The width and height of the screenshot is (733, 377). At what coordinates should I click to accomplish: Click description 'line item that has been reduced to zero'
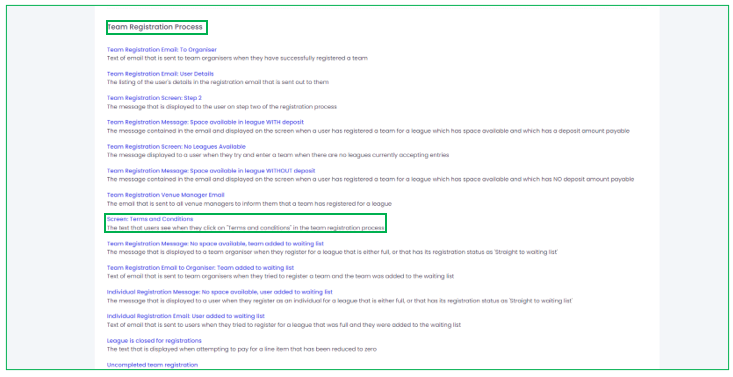[x=242, y=349]
